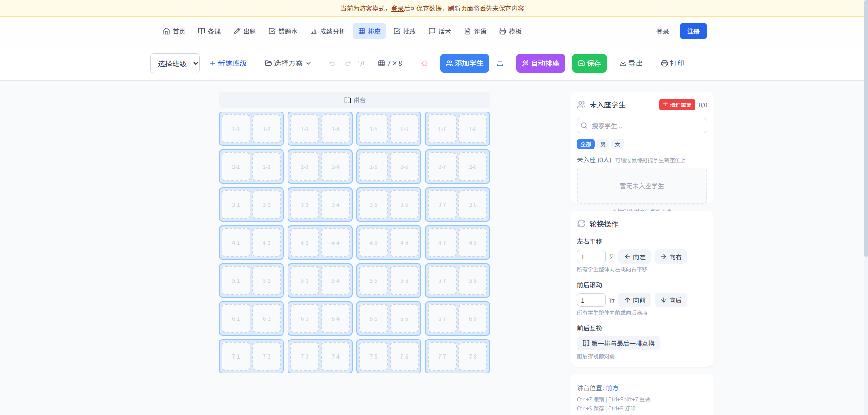Open the 出题 question maker

(245, 31)
